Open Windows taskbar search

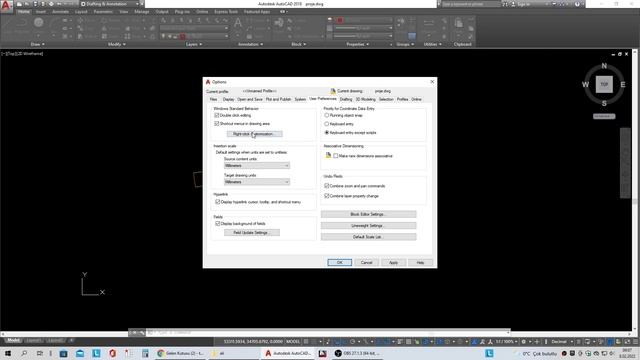point(24,353)
